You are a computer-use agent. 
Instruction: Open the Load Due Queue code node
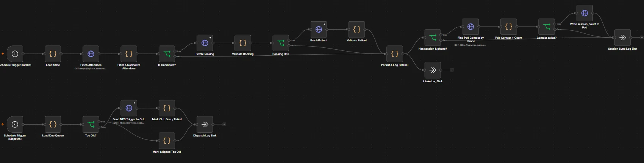tap(53, 125)
